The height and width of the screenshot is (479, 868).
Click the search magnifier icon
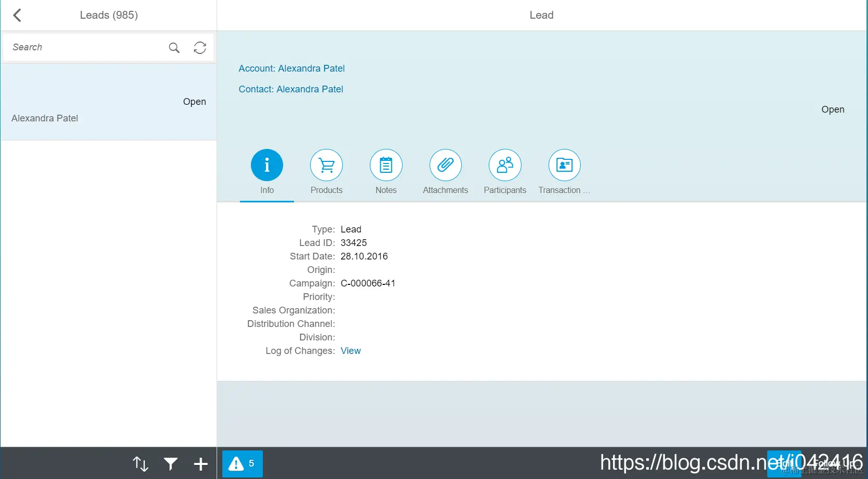(174, 48)
